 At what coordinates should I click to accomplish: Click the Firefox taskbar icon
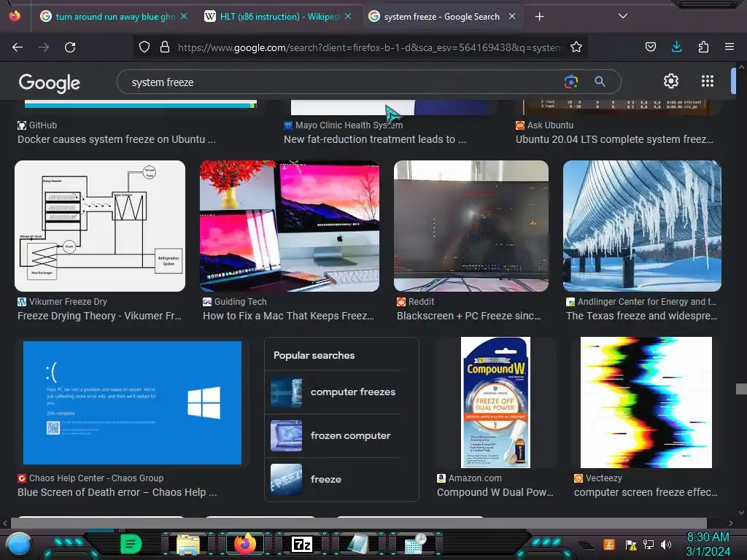click(x=245, y=544)
